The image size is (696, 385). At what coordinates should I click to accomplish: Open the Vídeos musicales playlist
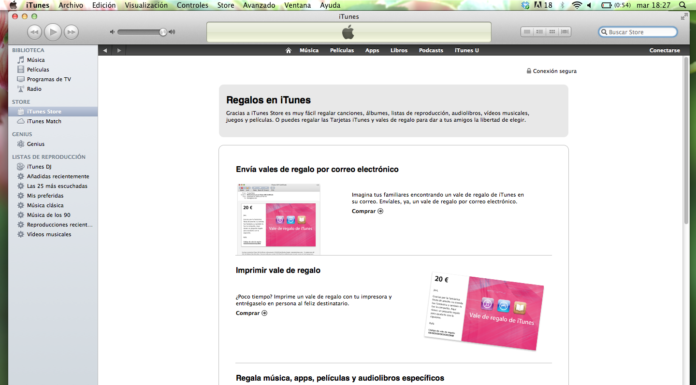(x=53, y=234)
